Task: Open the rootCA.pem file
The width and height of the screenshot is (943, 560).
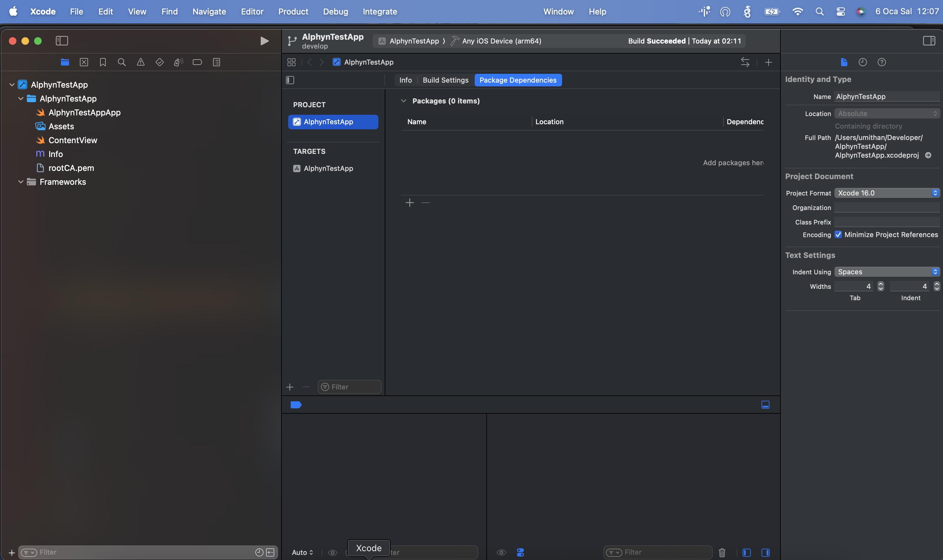Action: pyautogui.click(x=65, y=168)
